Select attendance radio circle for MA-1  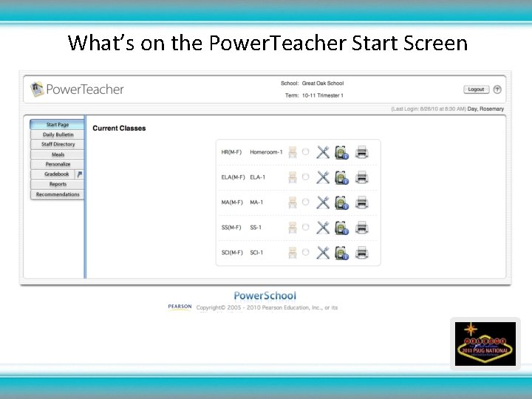[x=306, y=202]
